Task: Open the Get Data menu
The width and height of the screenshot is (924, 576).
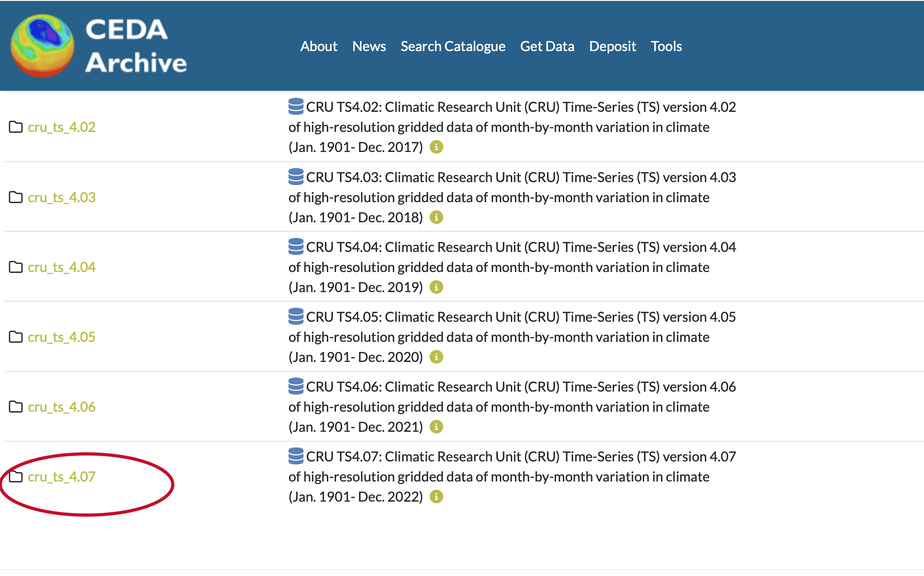Action: click(x=547, y=46)
